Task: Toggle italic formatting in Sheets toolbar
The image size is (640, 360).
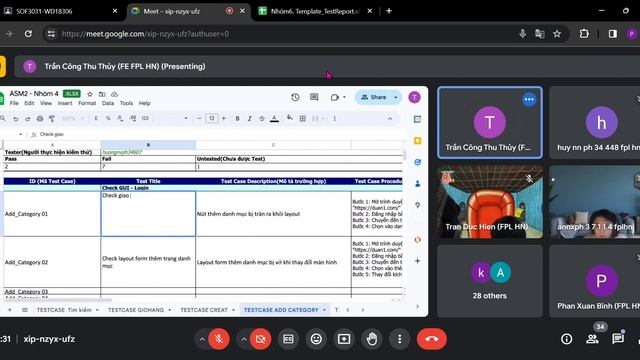Action: pos(249,118)
